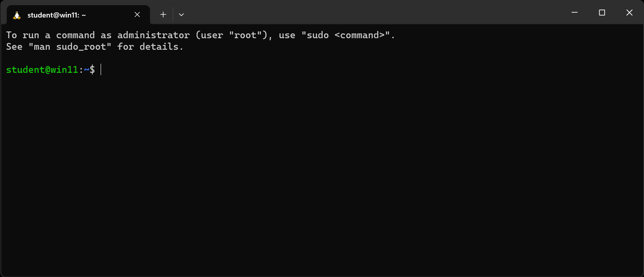
Task: Close the student@win11 tab with its X
Action: pos(137,14)
